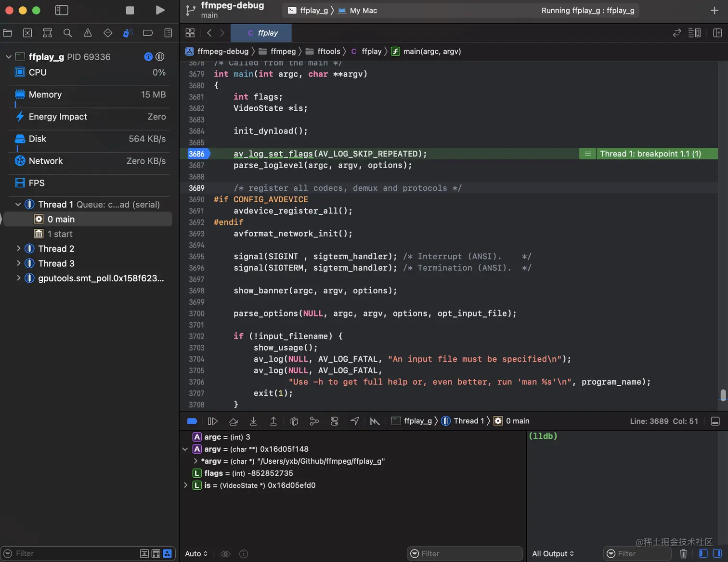Open the Symbol navigator

tap(47, 33)
